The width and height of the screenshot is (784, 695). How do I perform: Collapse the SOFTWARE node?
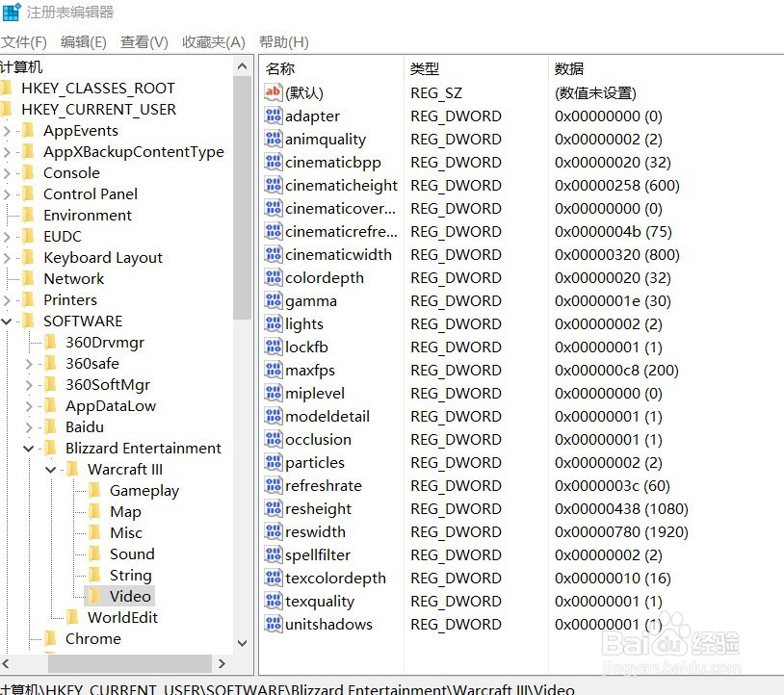[7, 321]
